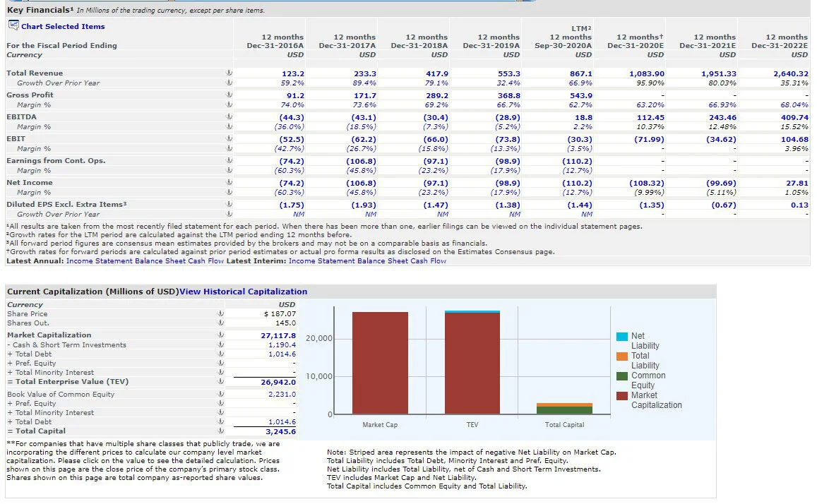Screen dimensions: 817x504
Task: Click pin icon of Margin % under Gross Profit
Action: [x=229, y=104]
